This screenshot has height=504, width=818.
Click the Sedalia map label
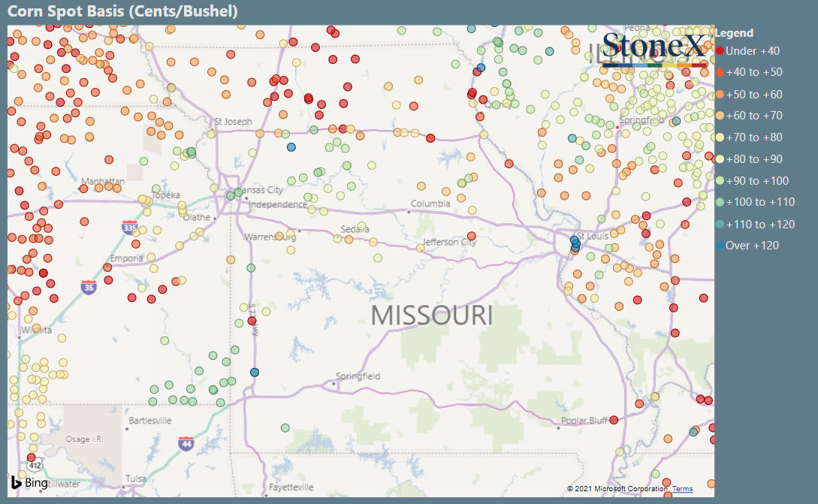(x=355, y=229)
